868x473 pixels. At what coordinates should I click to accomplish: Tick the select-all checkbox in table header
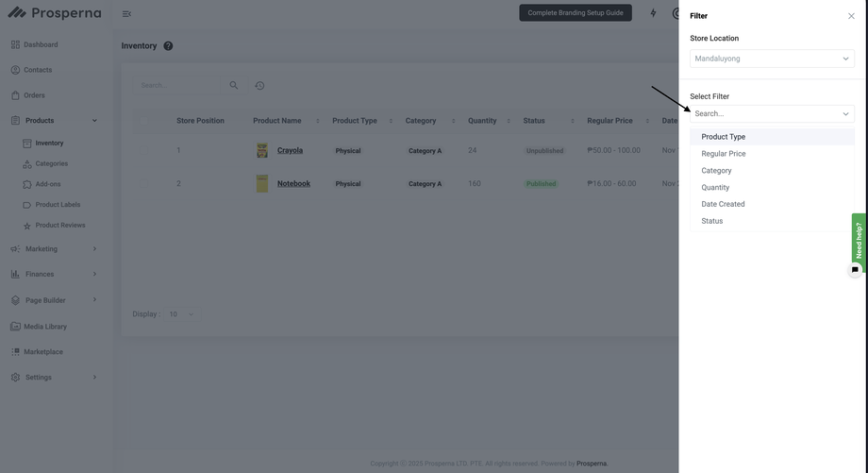pyautogui.click(x=144, y=121)
